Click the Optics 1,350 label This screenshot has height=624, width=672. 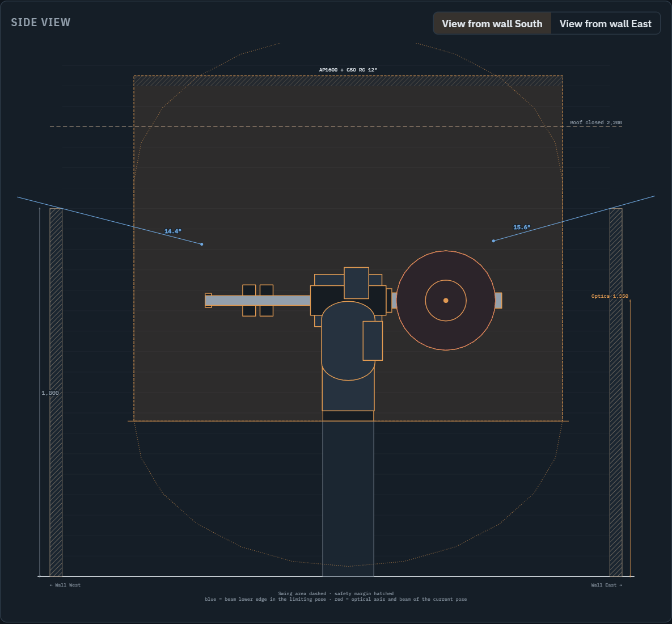point(610,296)
